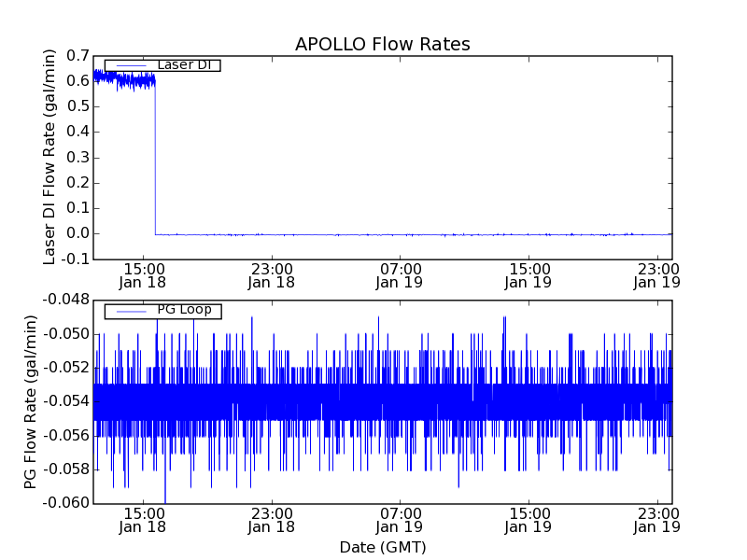Click the blue line sample in PG Loop legend

click(x=132, y=312)
